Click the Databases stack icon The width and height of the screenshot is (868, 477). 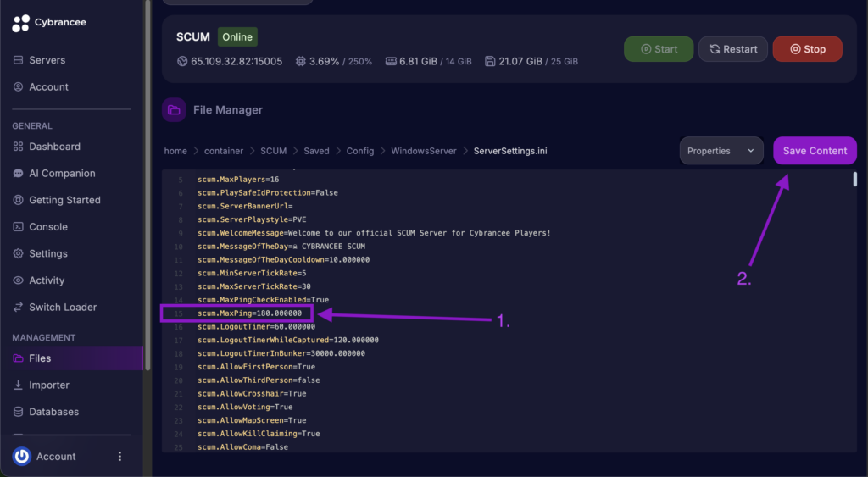19,412
